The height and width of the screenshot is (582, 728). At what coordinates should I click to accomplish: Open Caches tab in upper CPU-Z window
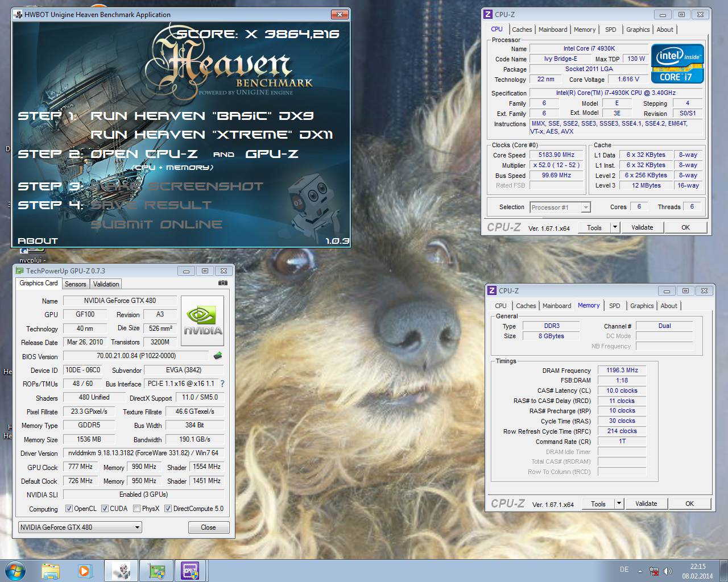click(522, 30)
